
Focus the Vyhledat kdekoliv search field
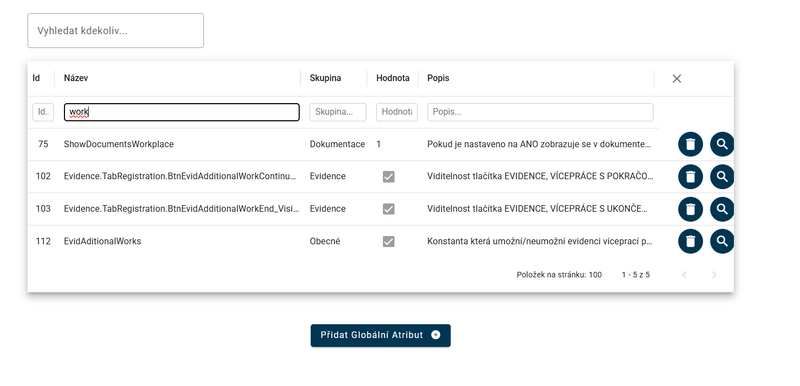tap(115, 31)
